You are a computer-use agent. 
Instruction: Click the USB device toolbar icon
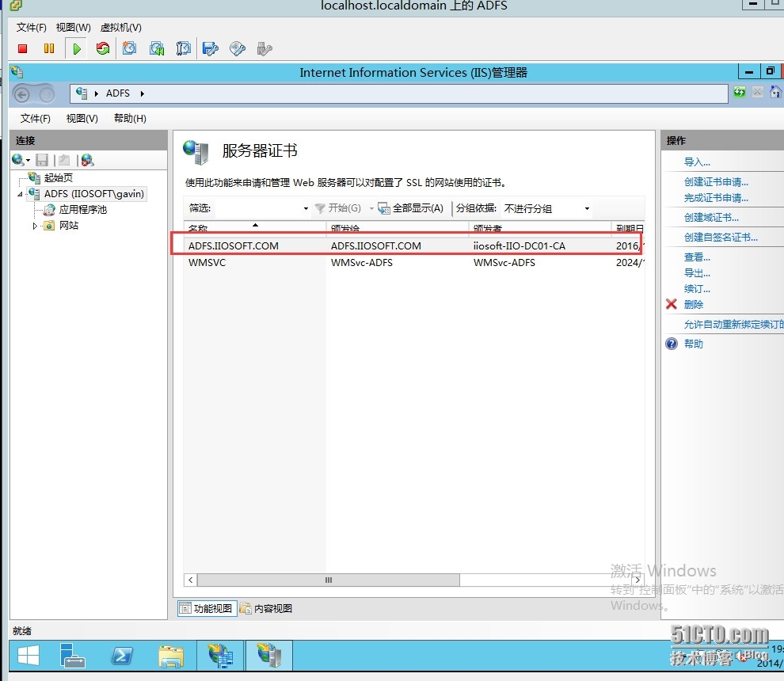tap(265, 48)
